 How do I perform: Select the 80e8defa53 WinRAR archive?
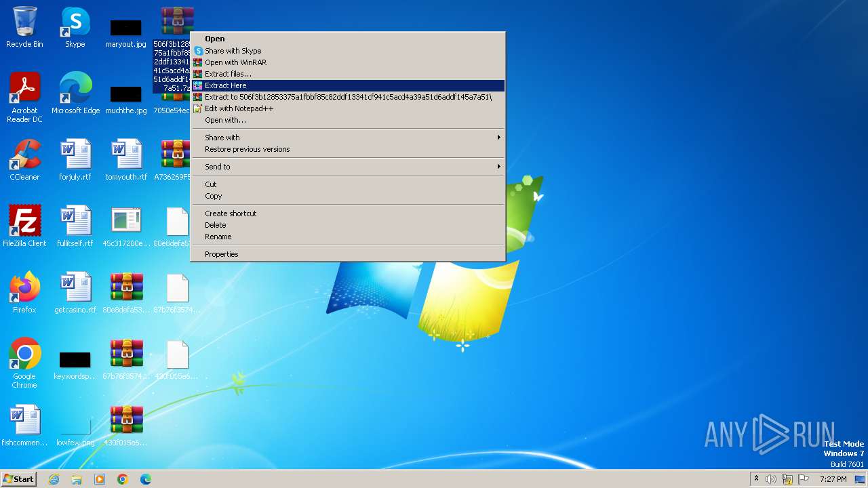(x=125, y=293)
